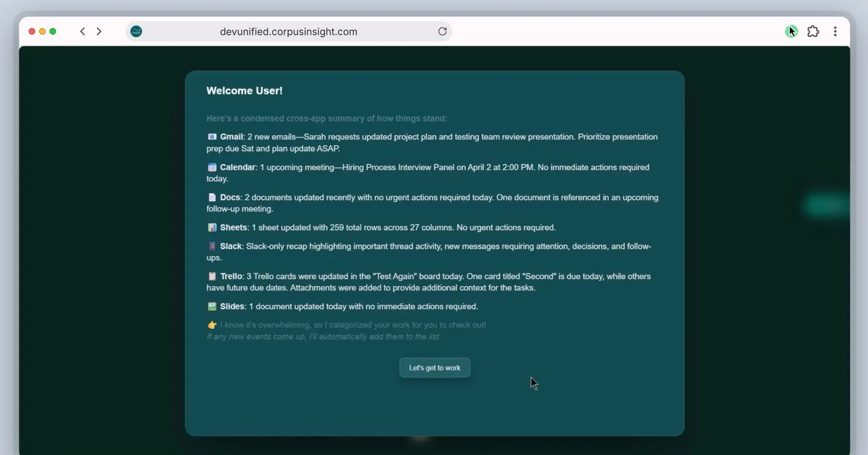Screen dimensions: 868x455
Task: Click the "Gmail" label in the summary
Action: pyautogui.click(x=231, y=137)
